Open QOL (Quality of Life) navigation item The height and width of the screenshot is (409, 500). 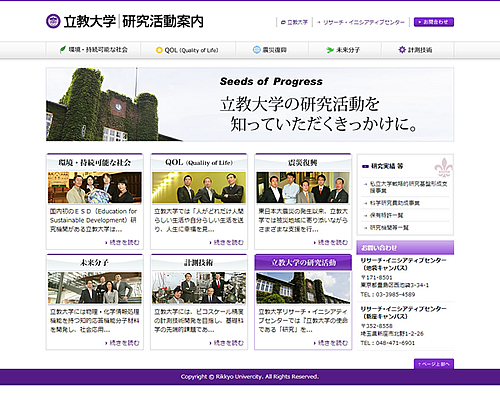[188, 50]
